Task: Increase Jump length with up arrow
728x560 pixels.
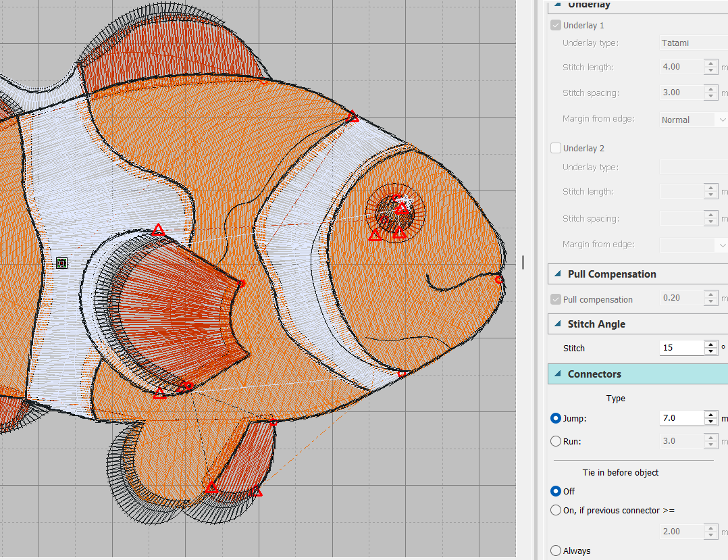Action: tap(711, 414)
